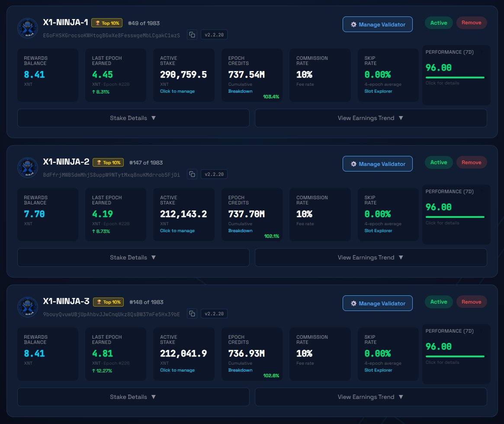Click the Active status badge of X1-NINJA-1
The height and width of the screenshot is (424, 504).
[x=439, y=23]
